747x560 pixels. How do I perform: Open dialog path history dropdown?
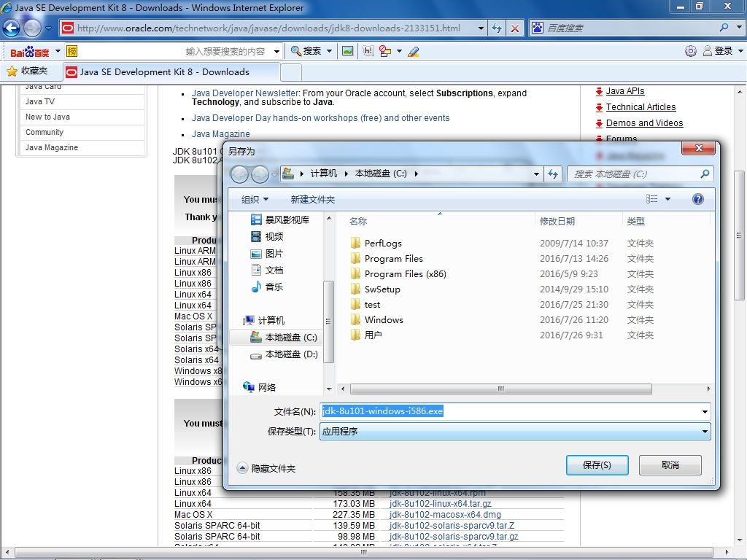[536, 174]
